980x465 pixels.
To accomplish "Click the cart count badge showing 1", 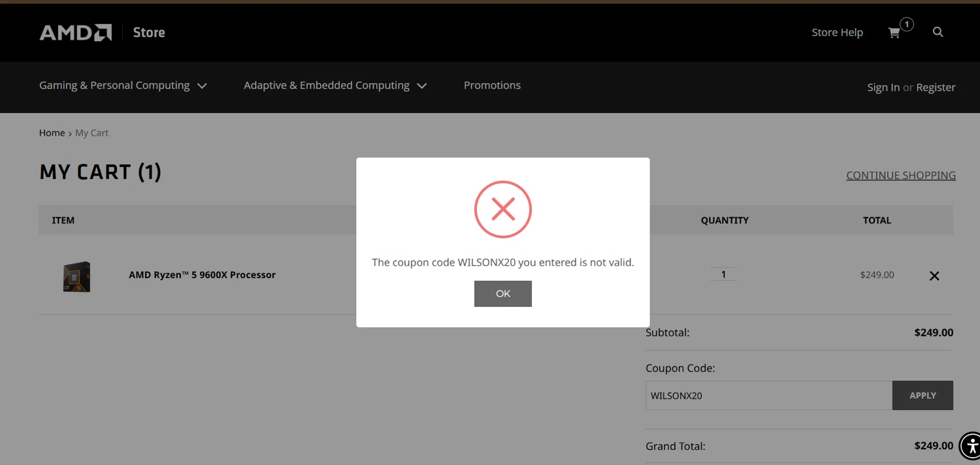I will pos(907,24).
